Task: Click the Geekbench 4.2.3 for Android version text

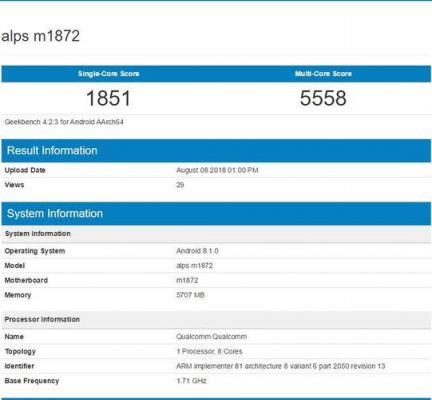Action: tap(64, 122)
